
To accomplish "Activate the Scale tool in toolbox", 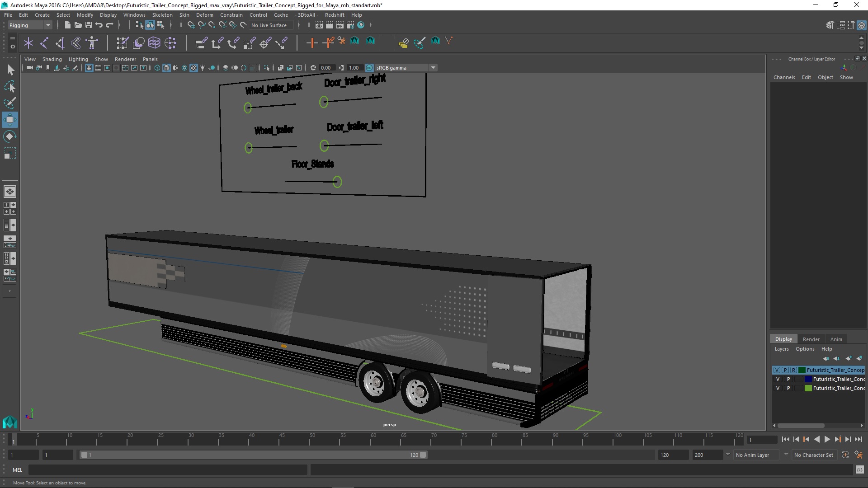I will [x=10, y=153].
